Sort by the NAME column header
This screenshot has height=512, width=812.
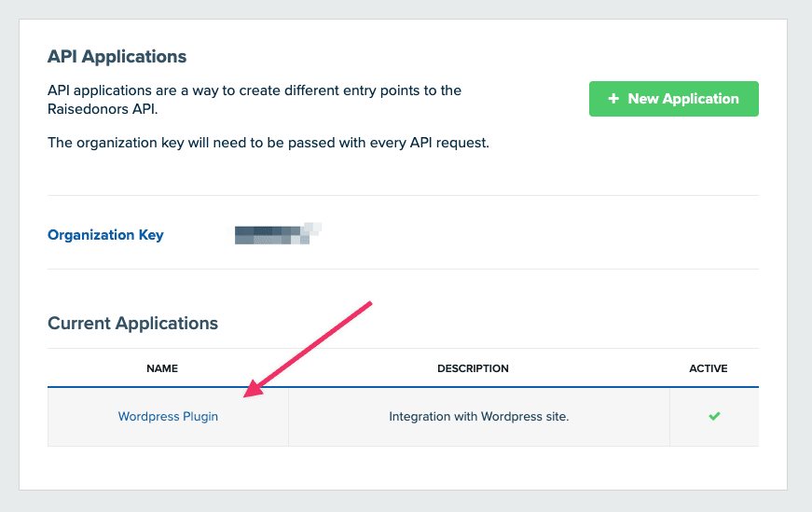coord(162,368)
